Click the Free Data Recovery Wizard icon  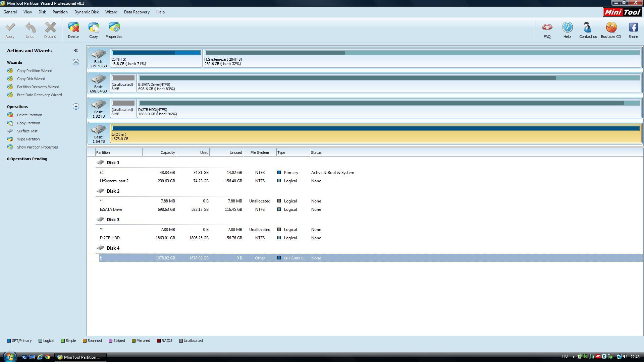(10, 95)
